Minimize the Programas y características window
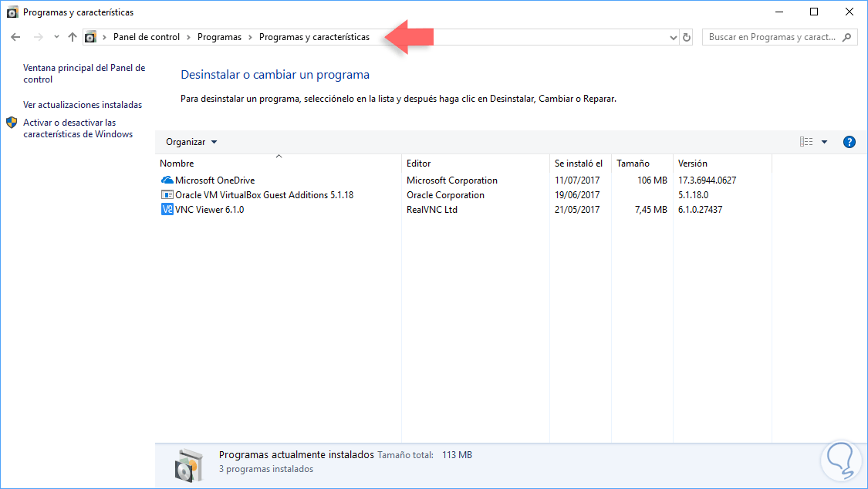 pos(779,12)
